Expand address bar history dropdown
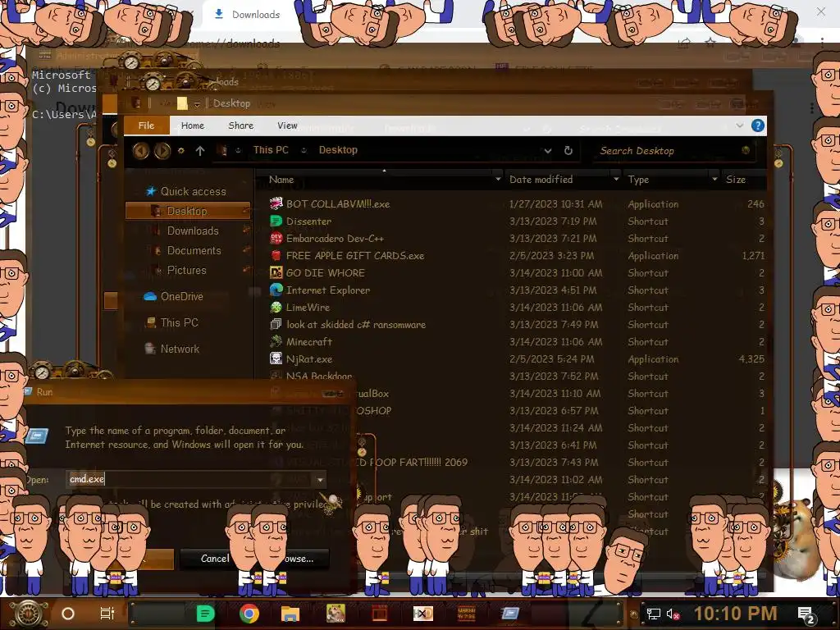Screen dimensions: 840x630 pos(547,151)
